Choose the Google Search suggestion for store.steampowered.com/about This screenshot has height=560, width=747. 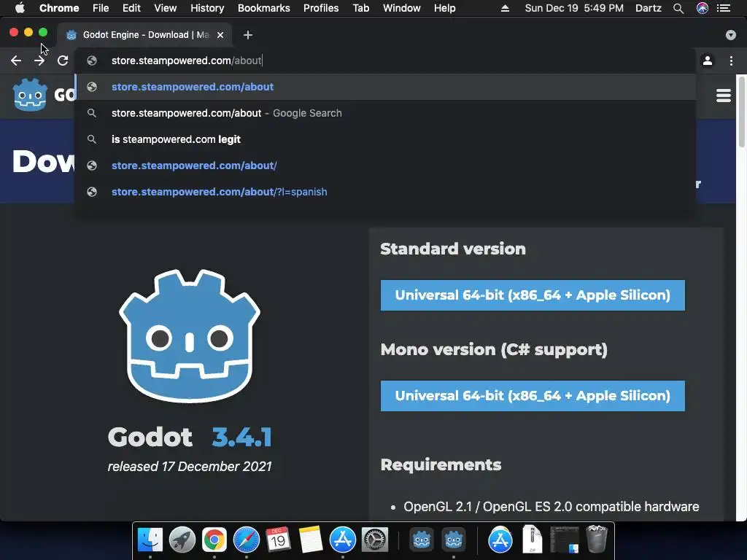coord(385,113)
